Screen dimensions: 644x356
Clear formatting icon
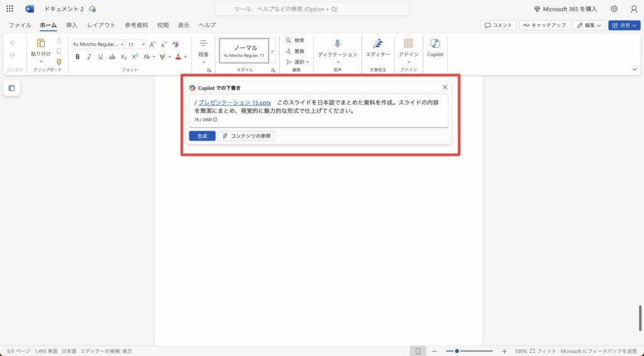[x=175, y=45]
